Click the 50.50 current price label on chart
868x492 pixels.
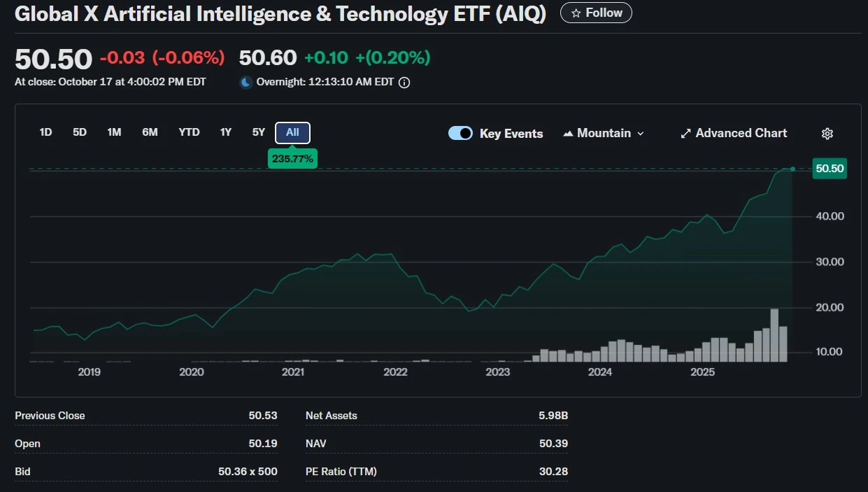[x=830, y=169]
